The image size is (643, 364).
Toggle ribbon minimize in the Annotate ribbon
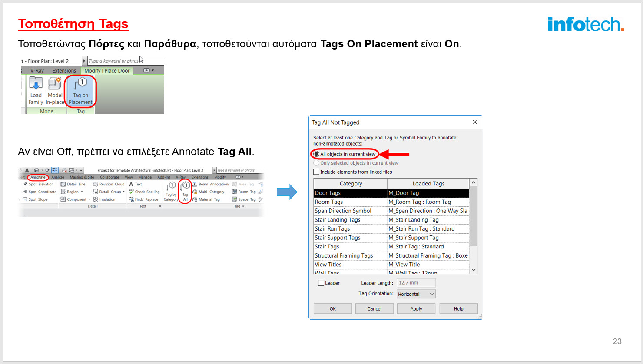pyautogui.click(x=239, y=177)
